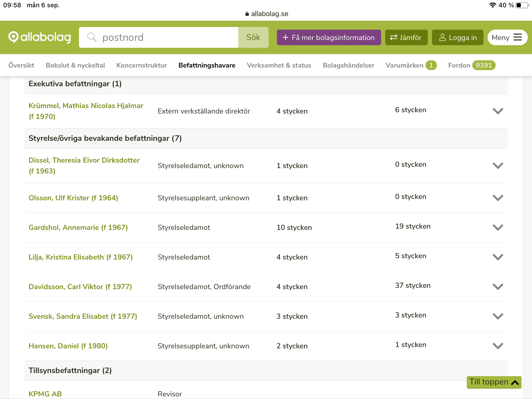This screenshot has width=532, height=399.
Task: Click Extern verkställande direktör text
Action: point(204,111)
